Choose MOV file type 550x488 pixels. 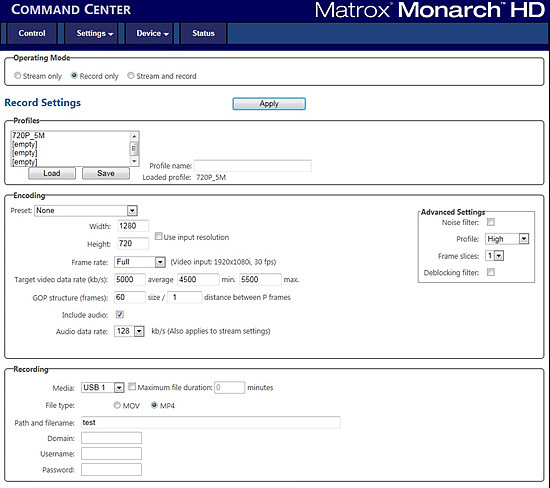coord(117,405)
